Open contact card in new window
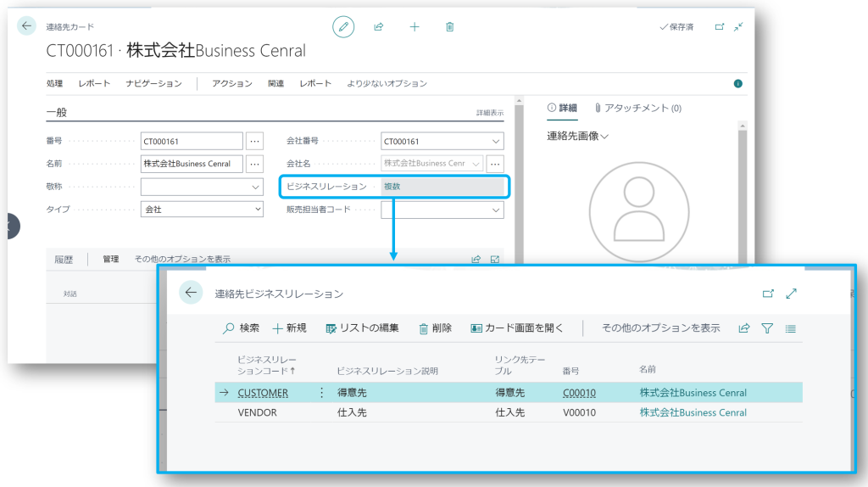868x487 pixels. (x=719, y=26)
